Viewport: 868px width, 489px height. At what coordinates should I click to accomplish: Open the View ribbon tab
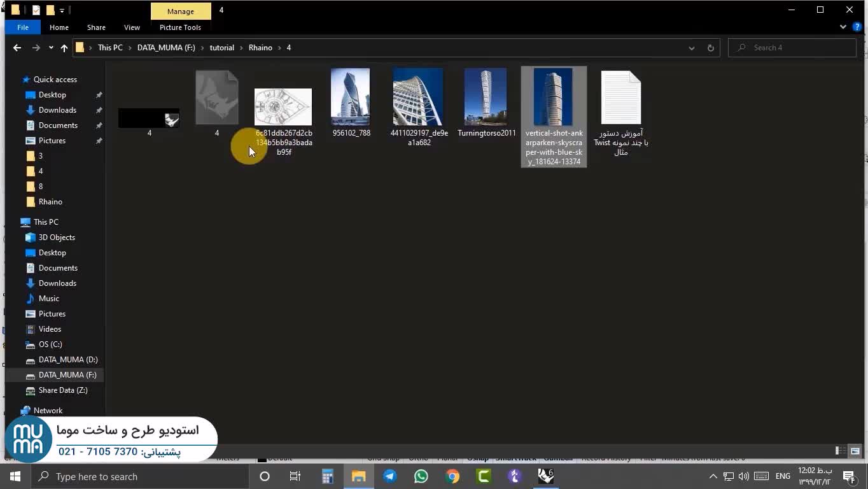[132, 27]
